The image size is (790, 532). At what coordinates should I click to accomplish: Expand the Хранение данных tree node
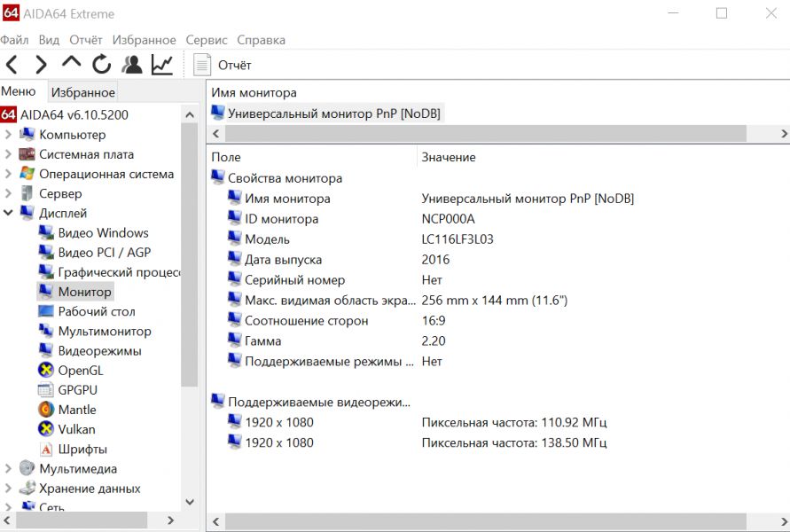(9, 489)
